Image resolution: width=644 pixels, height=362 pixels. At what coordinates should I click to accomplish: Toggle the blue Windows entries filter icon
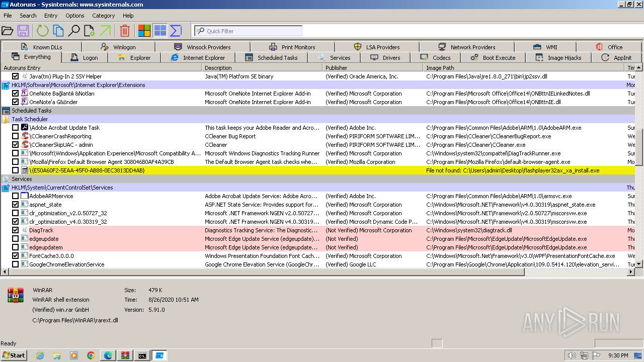(160, 31)
